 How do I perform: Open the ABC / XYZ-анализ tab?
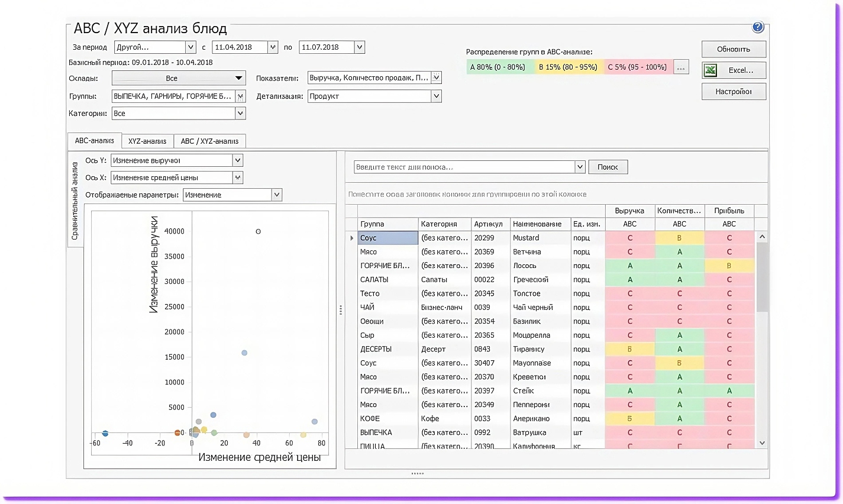[x=209, y=141]
